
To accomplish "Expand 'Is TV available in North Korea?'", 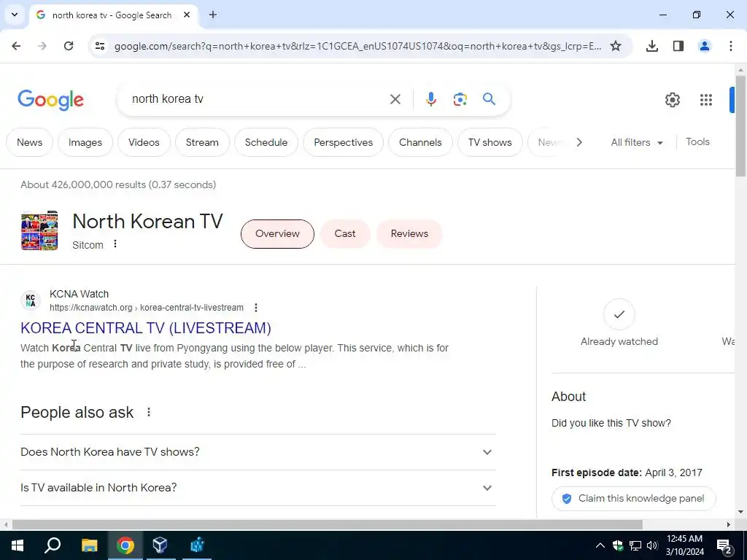I will click(258, 488).
